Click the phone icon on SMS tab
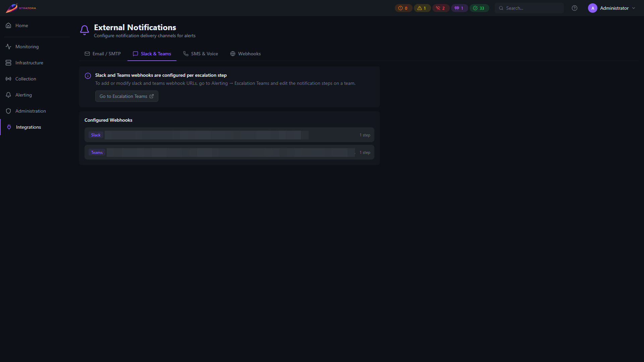The width and height of the screenshot is (644, 362). tap(186, 54)
